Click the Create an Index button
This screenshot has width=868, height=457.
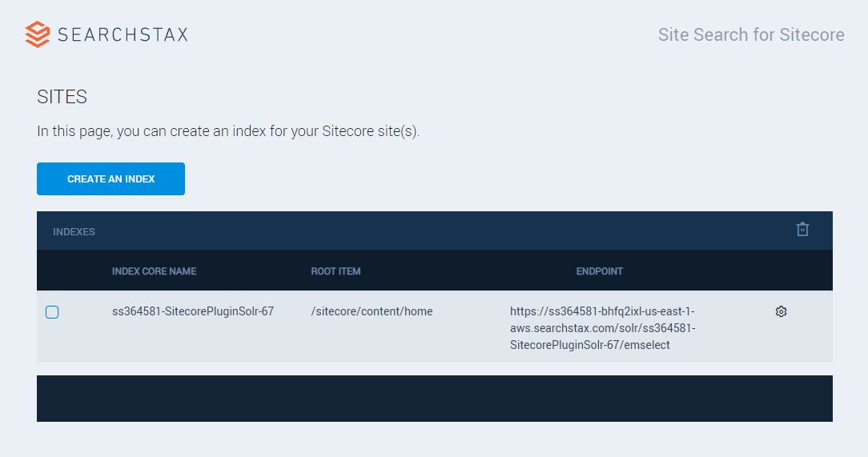(x=111, y=178)
